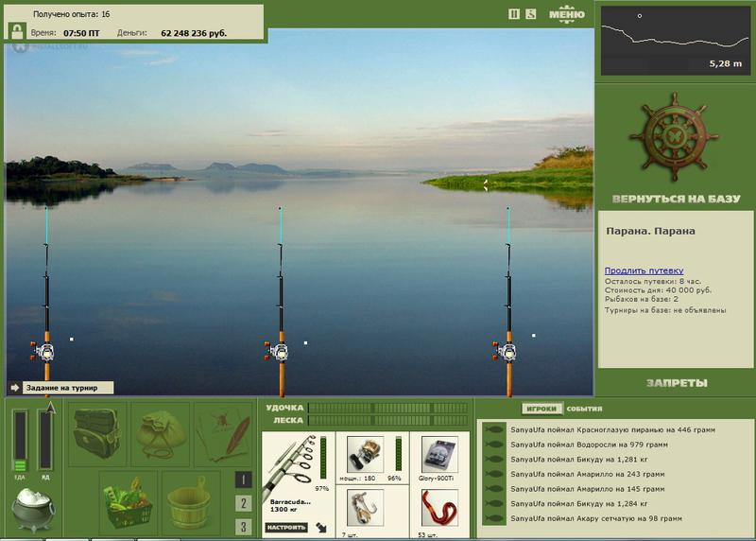Screen dimensions: 756x541
Task: Expand the Задание на турнир arrow
Action: coord(15,388)
